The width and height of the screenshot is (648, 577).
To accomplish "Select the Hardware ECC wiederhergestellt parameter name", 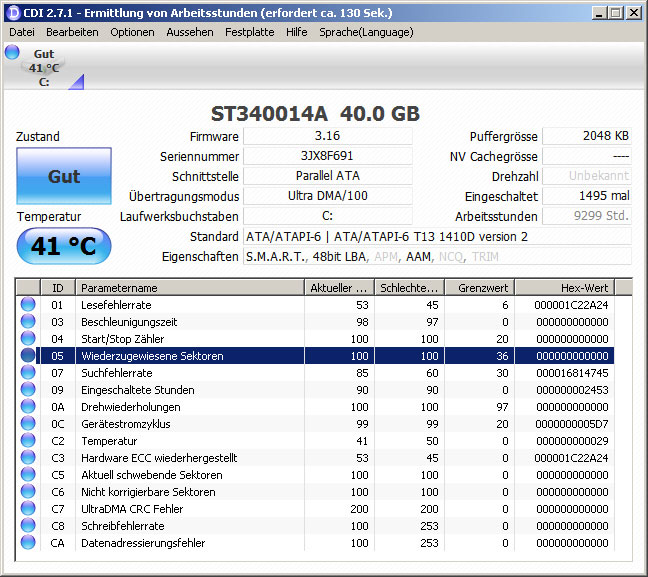I will click(x=159, y=458).
